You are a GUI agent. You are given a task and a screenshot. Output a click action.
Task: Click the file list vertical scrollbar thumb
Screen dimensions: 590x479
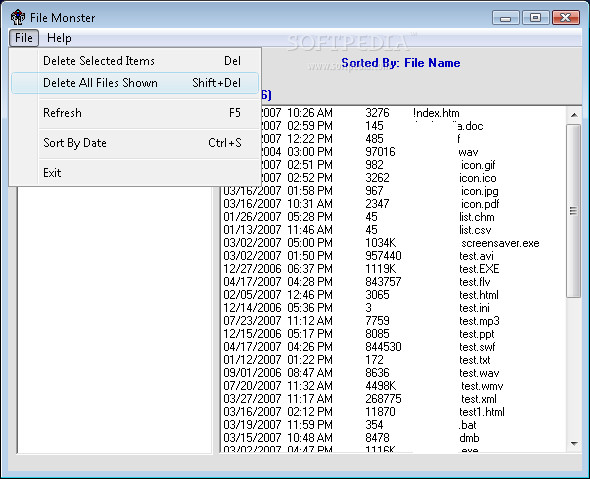(x=574, y=211)
